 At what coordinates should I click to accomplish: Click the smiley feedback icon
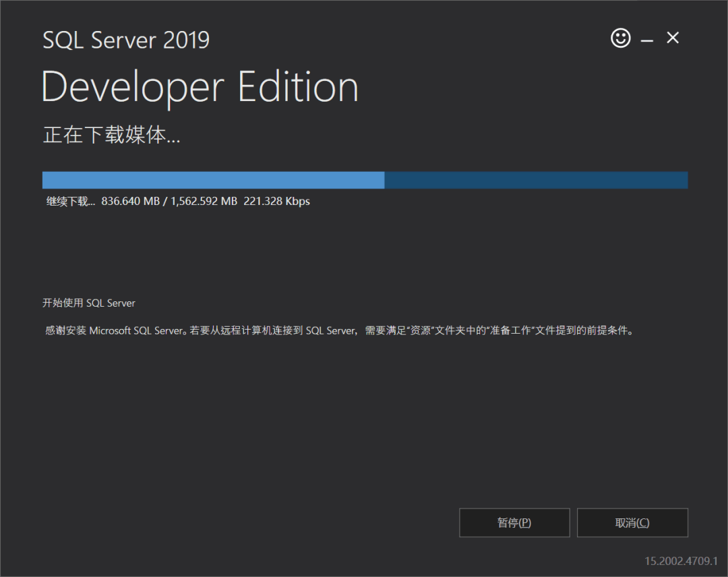pos(620,38)
